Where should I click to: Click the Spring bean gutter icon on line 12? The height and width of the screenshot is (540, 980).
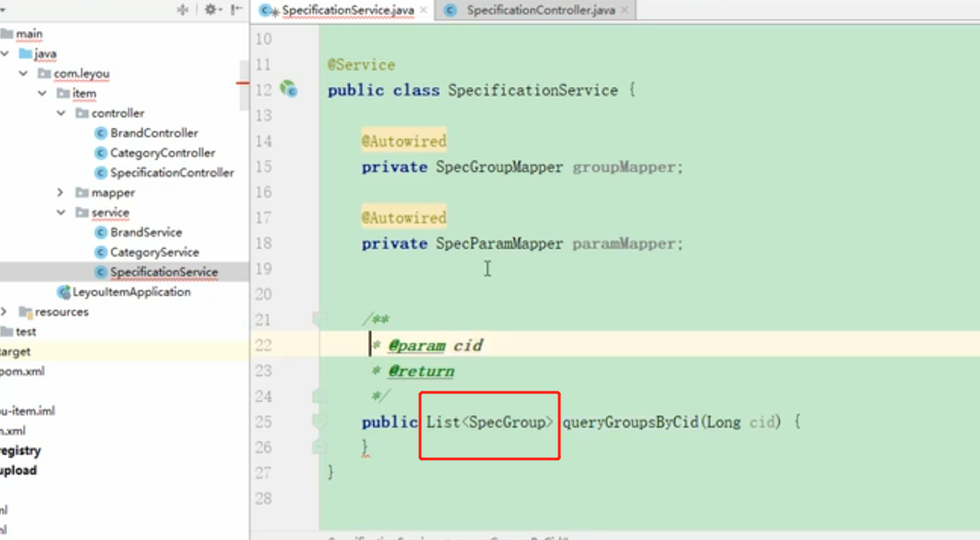(x=289, y=88)
